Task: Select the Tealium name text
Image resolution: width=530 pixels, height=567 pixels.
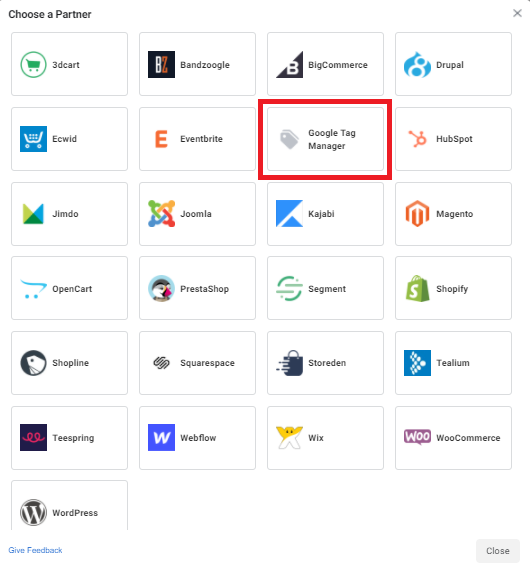Action: [453, 363]
